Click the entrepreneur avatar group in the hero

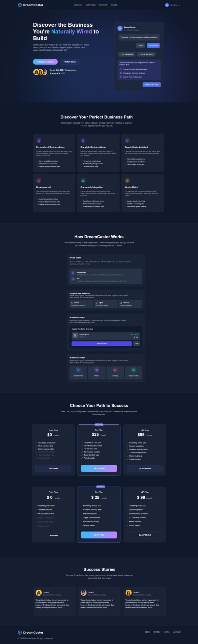40,72
